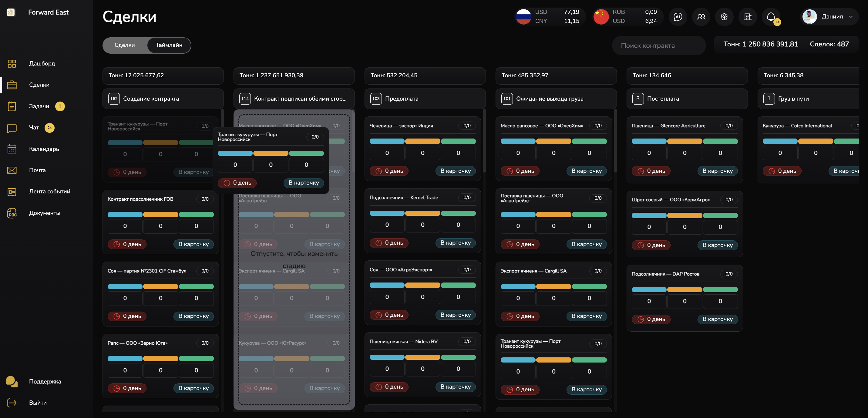Click В карточку on Шрот соевый deal
Viewport: 868px width, 418px height.
[x=717, y=245]
